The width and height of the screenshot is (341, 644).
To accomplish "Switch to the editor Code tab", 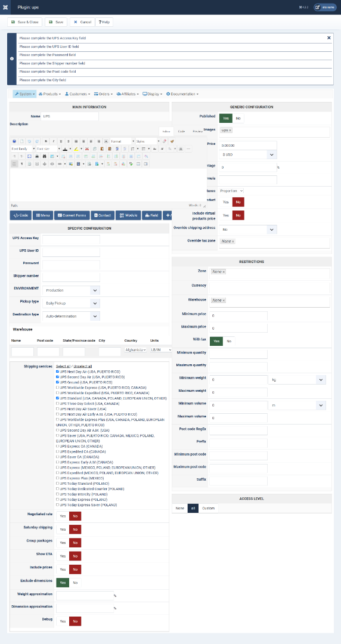I will [181, 131].
